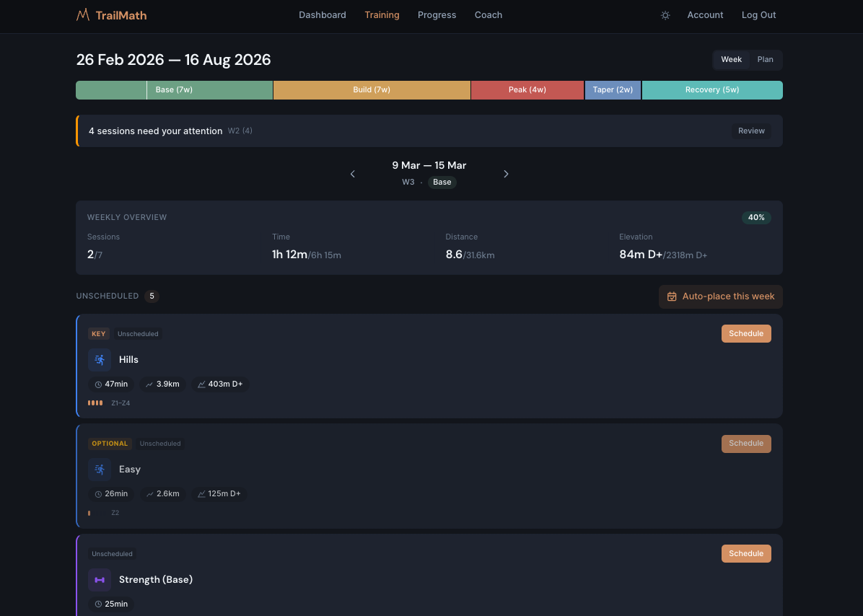Click the running icon on Hills session
Viewport: 863px width, 616px height.
coord(100,359)
